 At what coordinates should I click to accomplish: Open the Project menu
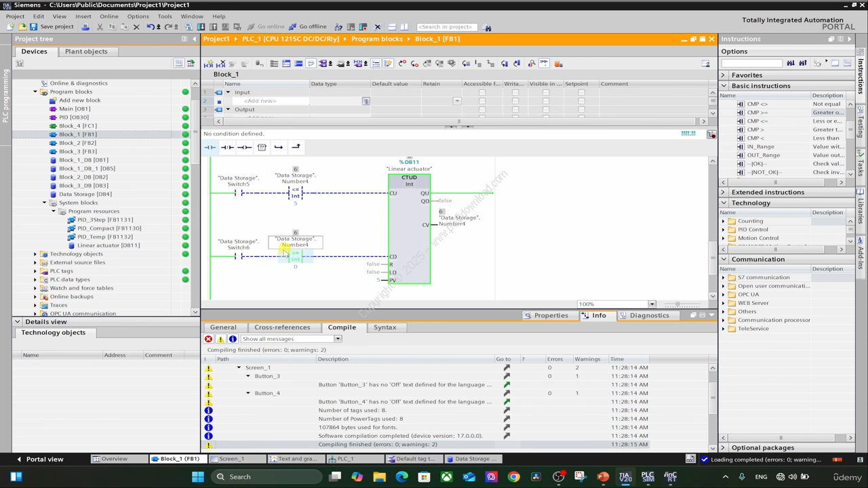[15, 16]
